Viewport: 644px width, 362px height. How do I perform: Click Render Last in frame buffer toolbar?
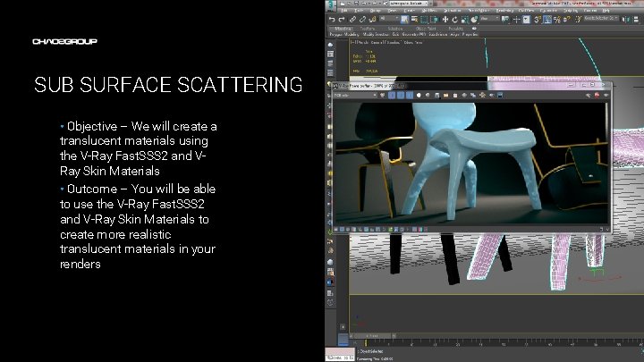[589, 96]
